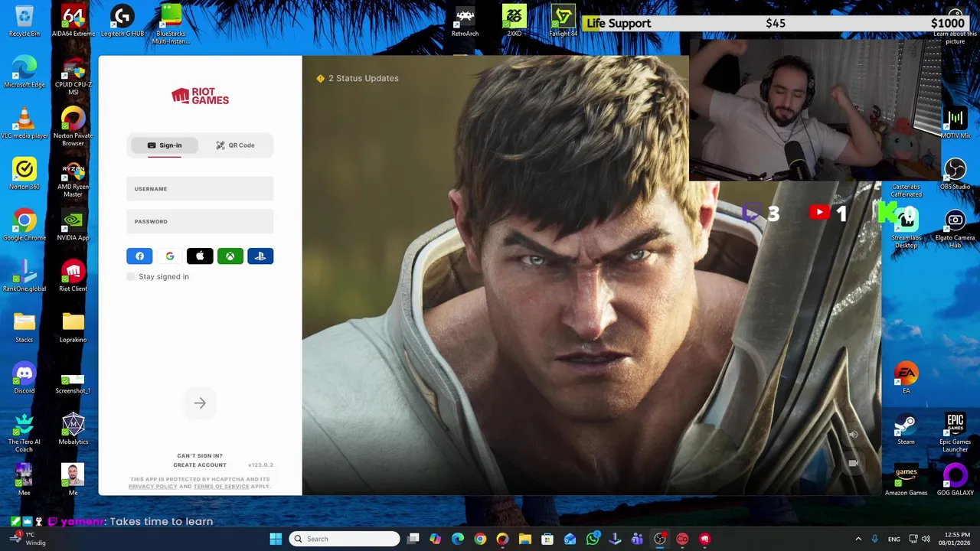Screen dimensions: 980x551
Task: Open Norton 360 desktop icon
Action: pyautogui.click(x=24, y=174)
